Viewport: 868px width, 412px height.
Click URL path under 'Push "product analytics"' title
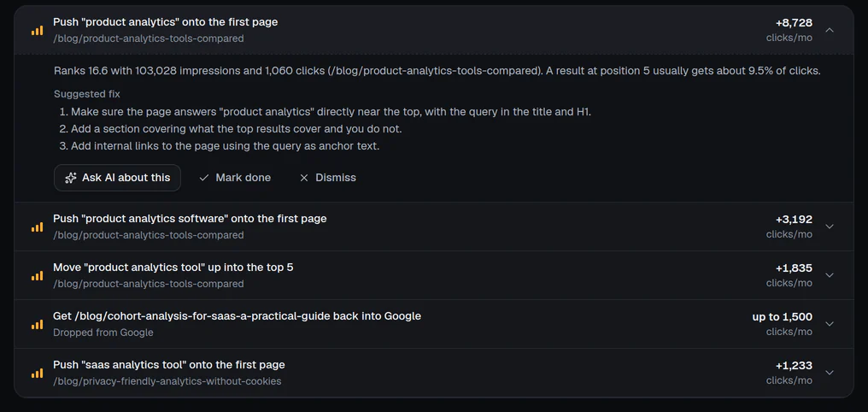point(149,38)
